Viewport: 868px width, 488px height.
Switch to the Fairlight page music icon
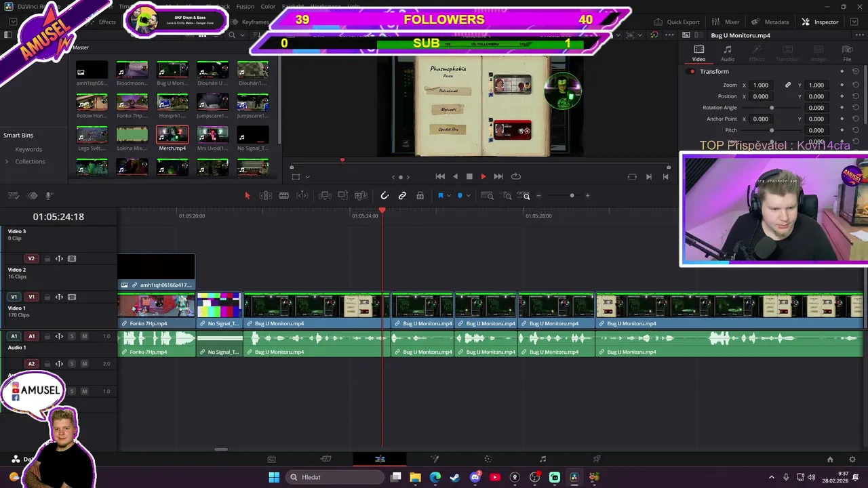click(x=542, y=460)
